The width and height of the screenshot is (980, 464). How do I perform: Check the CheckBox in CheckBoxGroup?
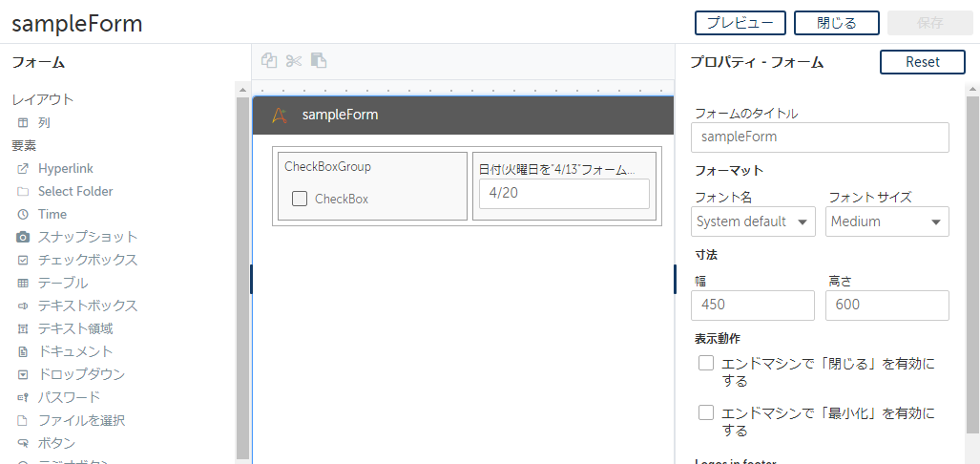pos(300,200)
